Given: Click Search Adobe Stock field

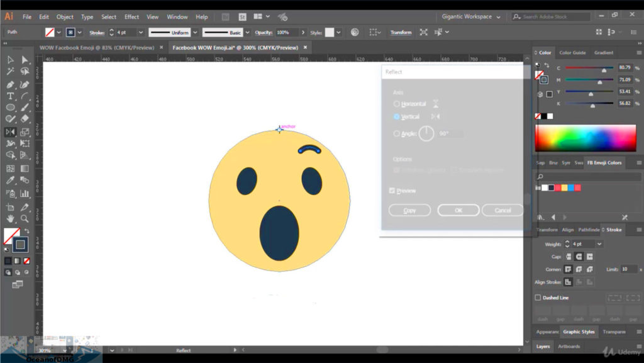Looking at the screenshot, I should [x=550, y=17].
